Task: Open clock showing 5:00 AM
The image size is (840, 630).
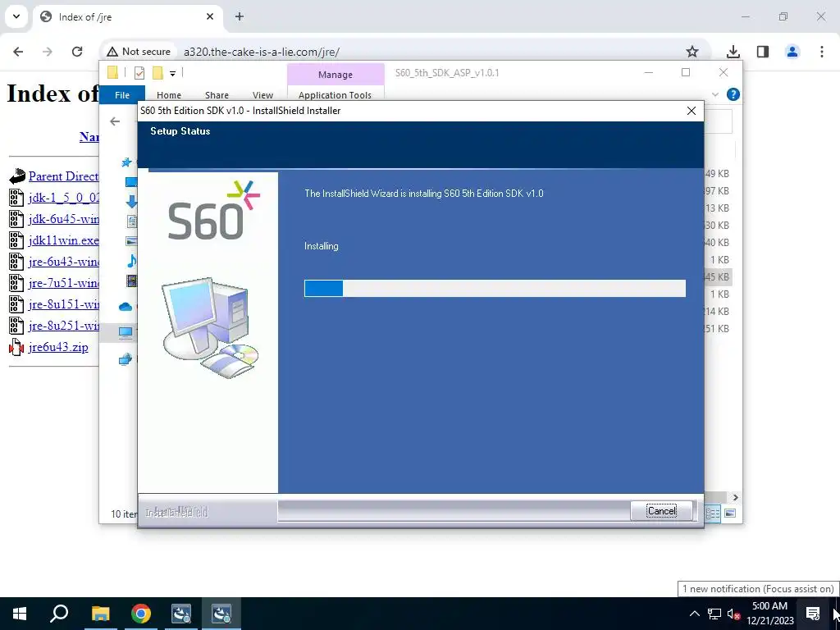Action: [x=769, y=614]
